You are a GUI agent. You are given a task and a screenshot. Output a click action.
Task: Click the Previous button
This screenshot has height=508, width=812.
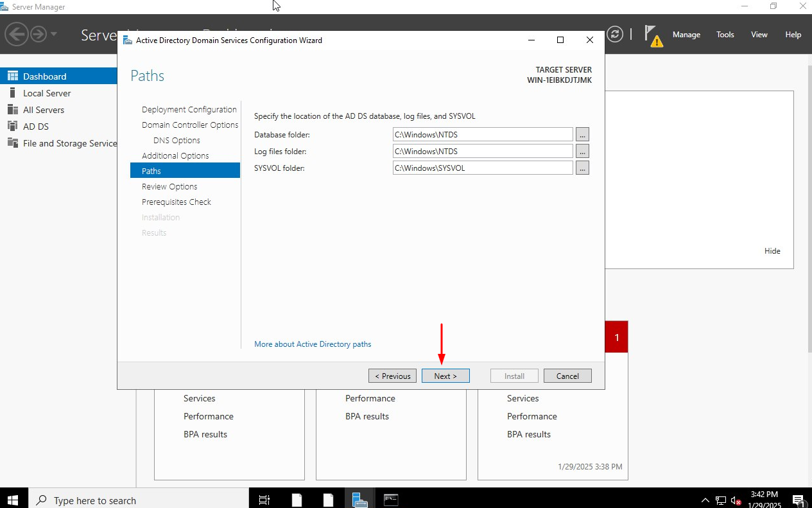(x=392, y=376)
